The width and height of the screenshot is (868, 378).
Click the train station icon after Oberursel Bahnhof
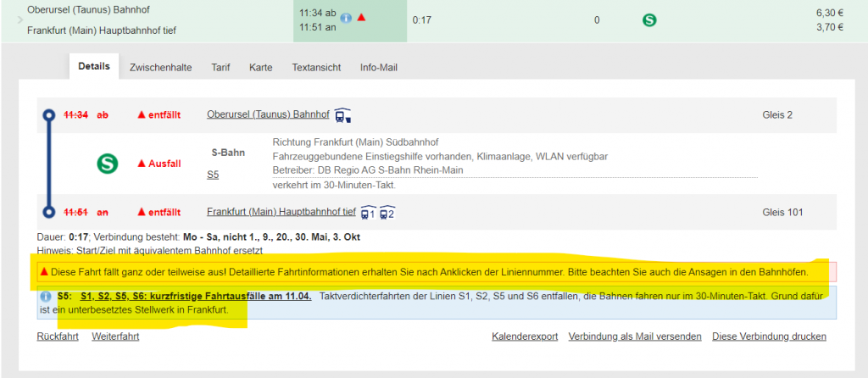point(342,115)
